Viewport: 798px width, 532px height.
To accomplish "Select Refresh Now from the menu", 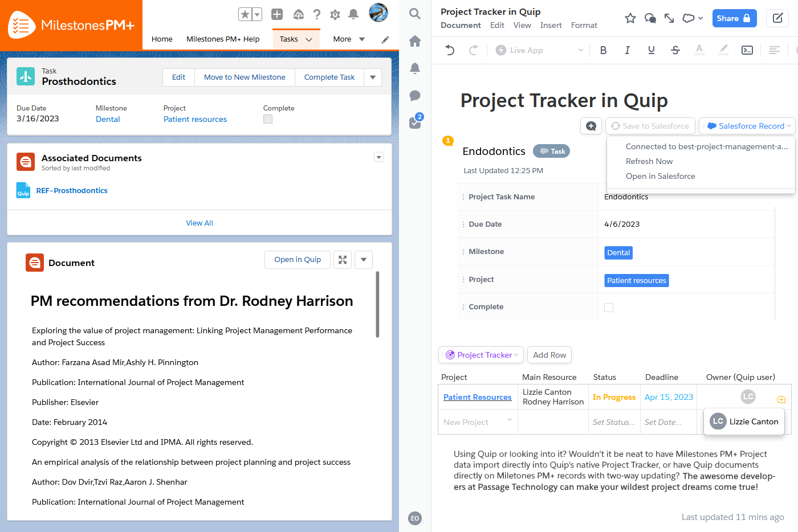I will point(649,161).
